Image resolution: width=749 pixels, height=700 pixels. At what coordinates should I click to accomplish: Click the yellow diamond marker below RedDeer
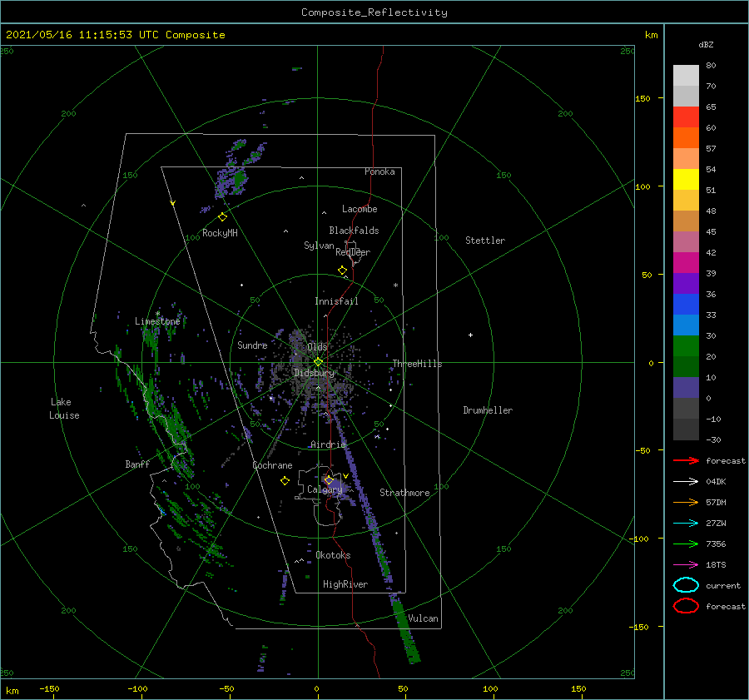[x=343, y=271]
